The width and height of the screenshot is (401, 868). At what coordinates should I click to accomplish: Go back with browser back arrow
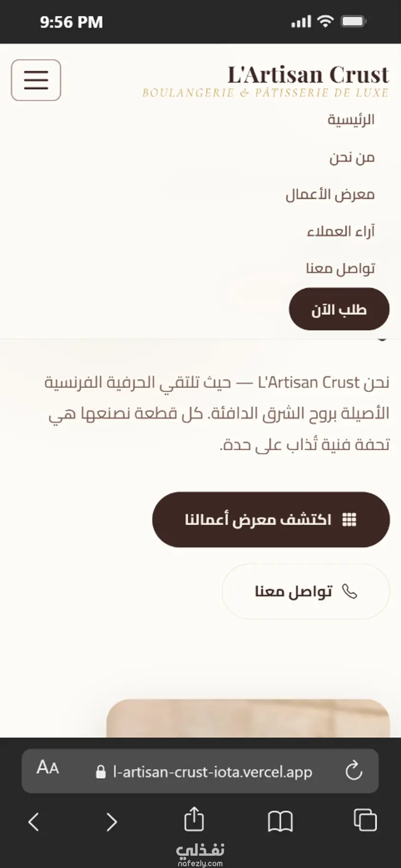(33, 821)
